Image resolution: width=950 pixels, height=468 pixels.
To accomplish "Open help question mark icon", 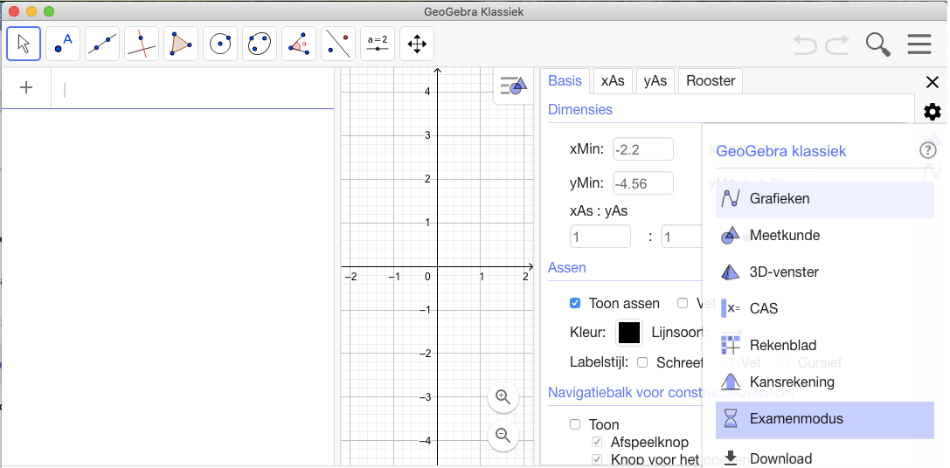I will coord(928,150).
